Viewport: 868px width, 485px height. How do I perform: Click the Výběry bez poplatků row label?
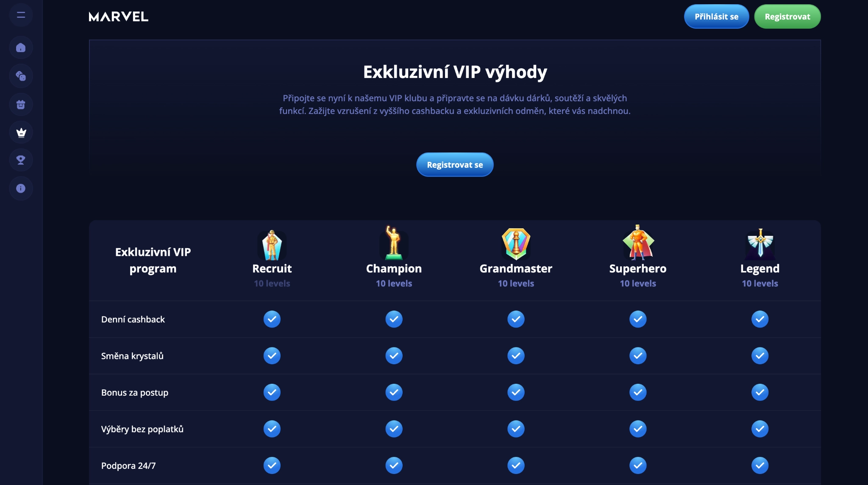pyautogui.click(x=142, y=429)
